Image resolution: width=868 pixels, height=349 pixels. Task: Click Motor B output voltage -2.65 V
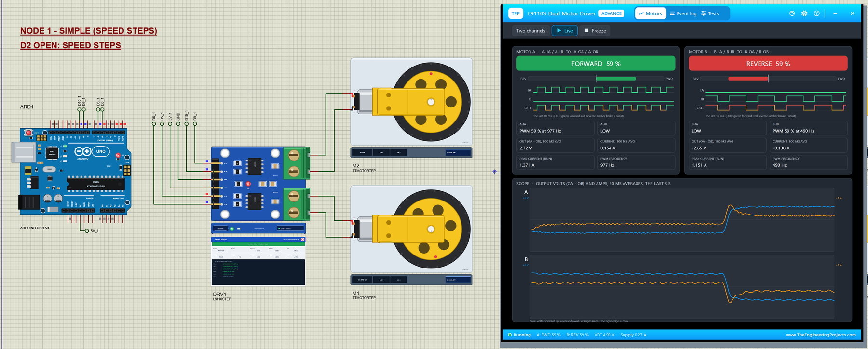point(699,148)
